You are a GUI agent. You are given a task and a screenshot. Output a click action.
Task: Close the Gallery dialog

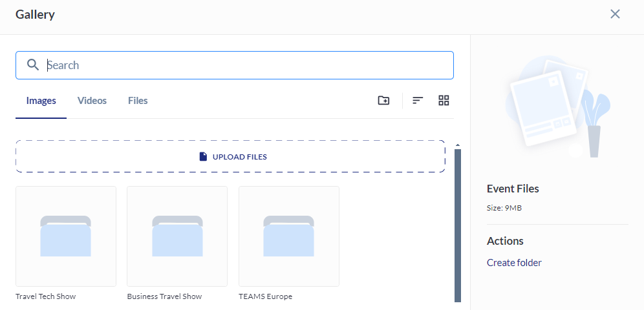(x=615, y=14)
